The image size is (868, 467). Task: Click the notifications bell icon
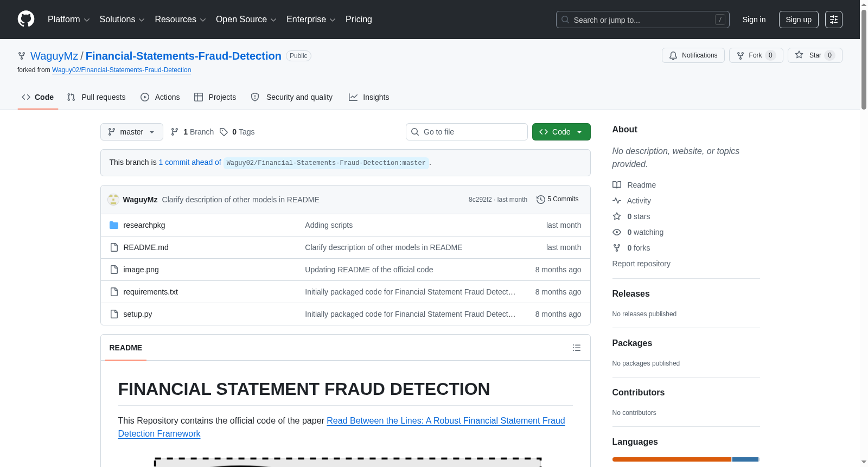(x=673, y=55)
